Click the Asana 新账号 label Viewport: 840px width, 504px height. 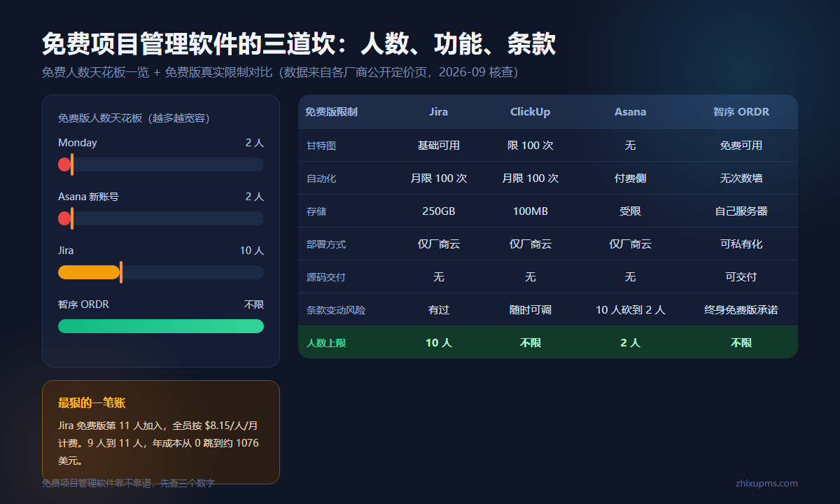[88, 197]
